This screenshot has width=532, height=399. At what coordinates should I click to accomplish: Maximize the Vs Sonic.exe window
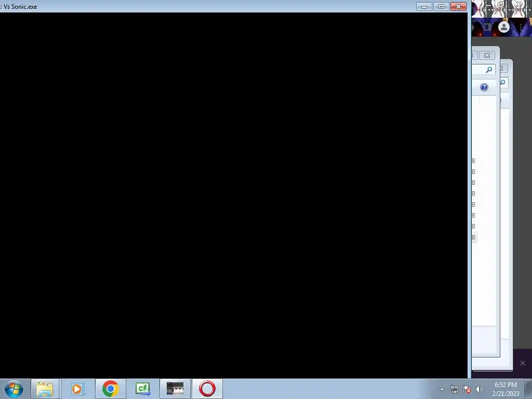tap(441, 7)
